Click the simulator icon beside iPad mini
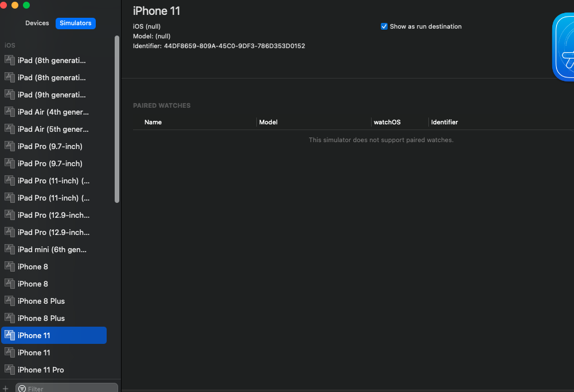Screen dimensions: 574x392 [9, 249]
